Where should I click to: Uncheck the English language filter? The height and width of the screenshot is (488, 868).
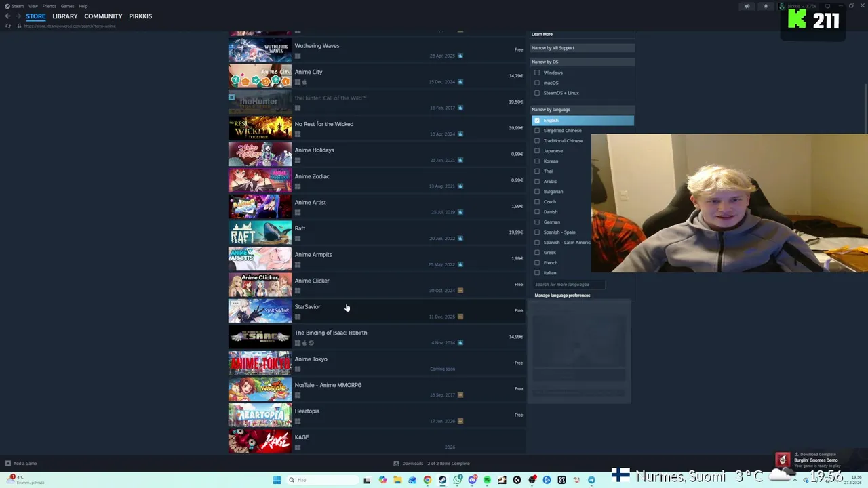click(x=537, y=121)
